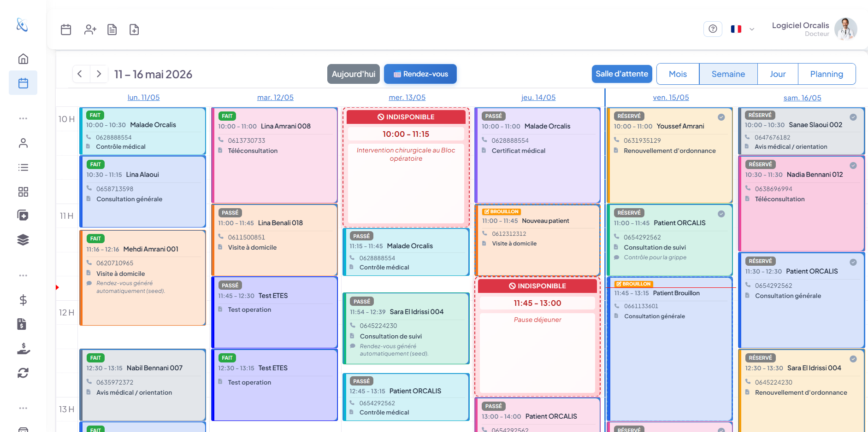
Task: Expand the bottom ellipsis section in sidebar
Action: click(23, 408)
